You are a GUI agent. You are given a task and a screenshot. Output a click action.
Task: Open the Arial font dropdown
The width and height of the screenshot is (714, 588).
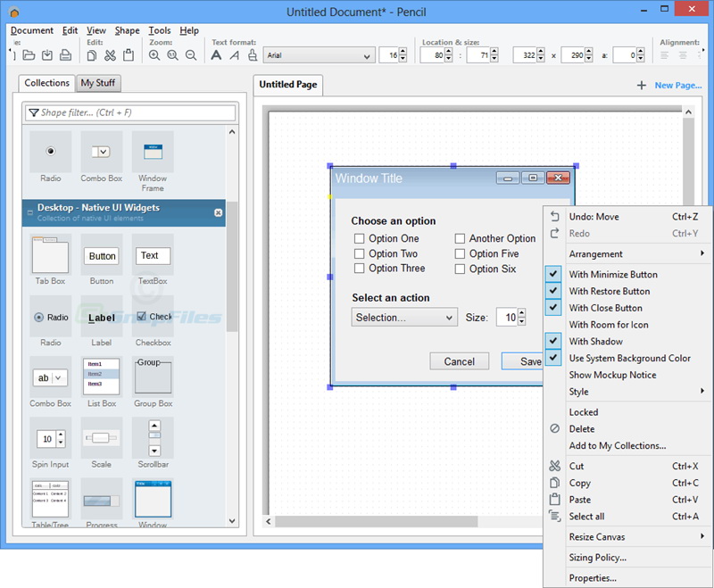(320, 55)
